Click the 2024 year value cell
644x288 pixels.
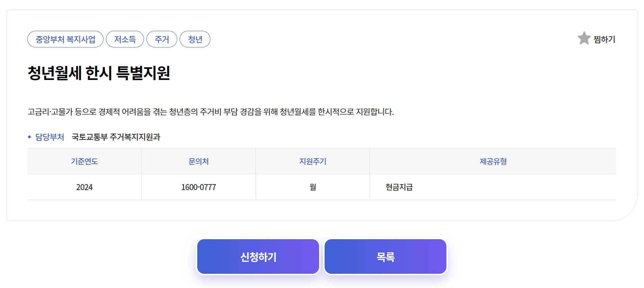click(x=84, y=187)
